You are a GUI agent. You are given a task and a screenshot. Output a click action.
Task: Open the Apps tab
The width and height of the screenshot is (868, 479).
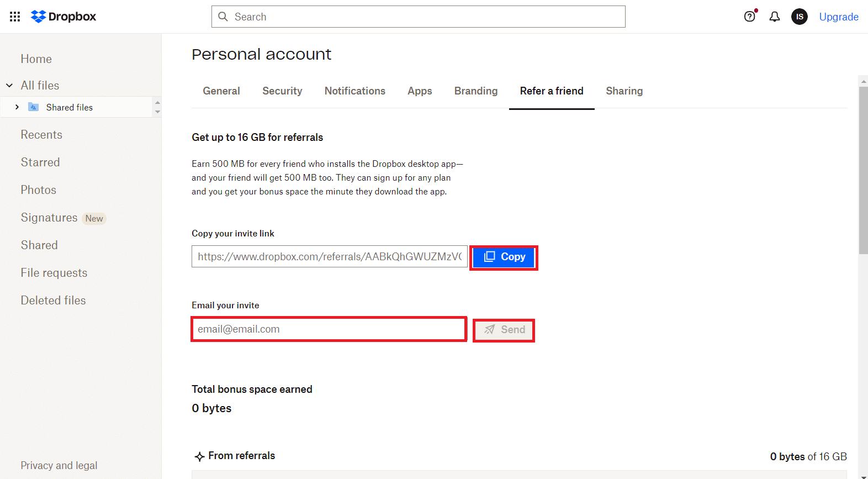tap(420, 91)
